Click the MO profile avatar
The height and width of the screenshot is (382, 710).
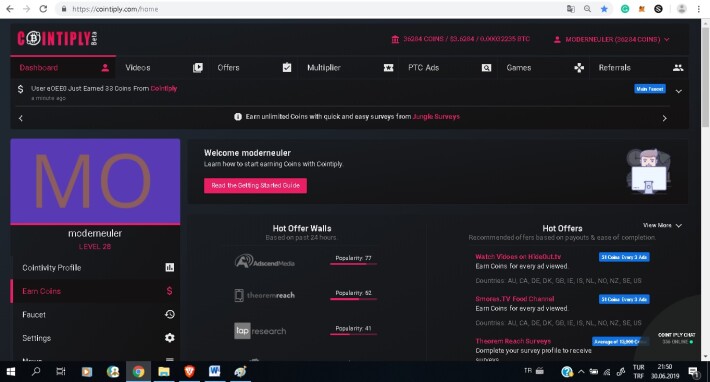[x=95, y=181]
